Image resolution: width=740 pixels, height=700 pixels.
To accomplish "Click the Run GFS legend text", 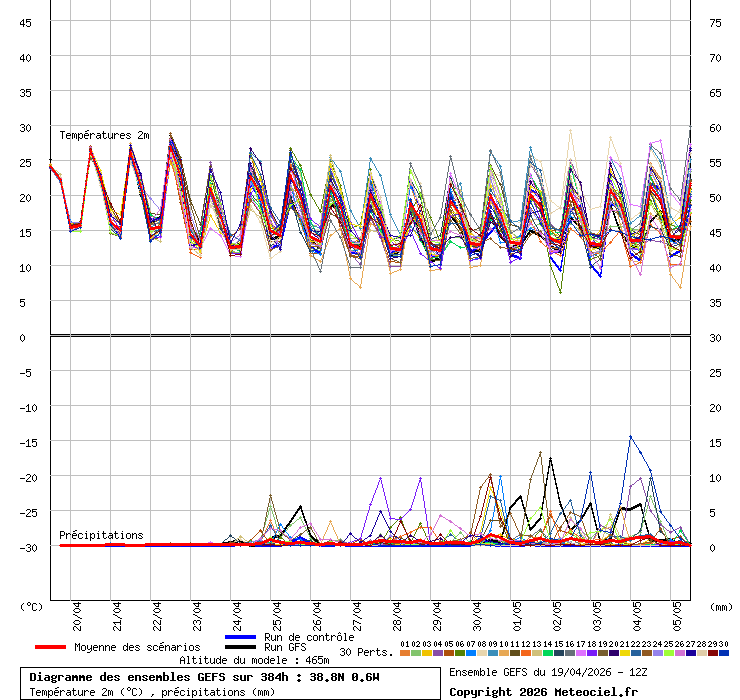I will 285,647.
